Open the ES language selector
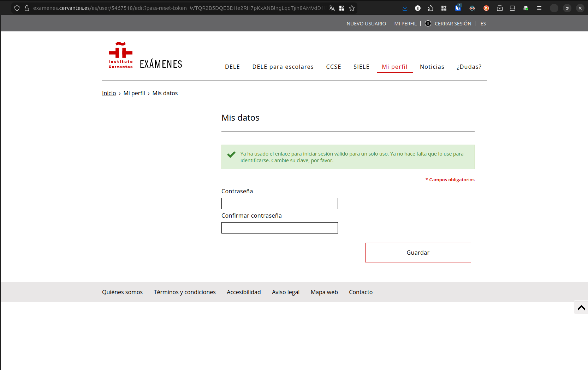Screen dimensions: 588x370 [x=483, y=24]
